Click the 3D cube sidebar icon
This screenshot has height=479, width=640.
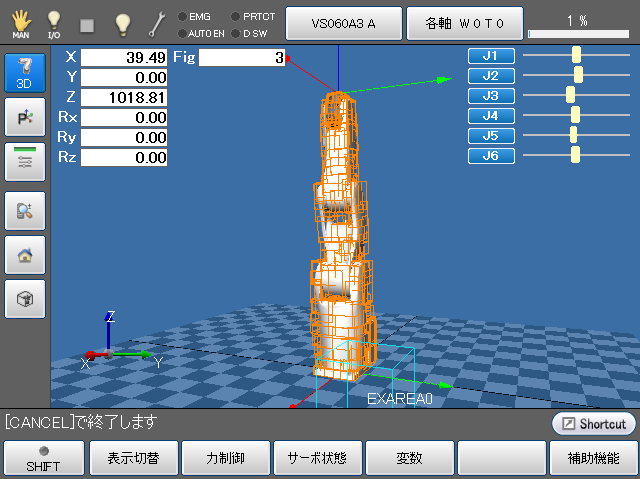[x=25, y=298]
